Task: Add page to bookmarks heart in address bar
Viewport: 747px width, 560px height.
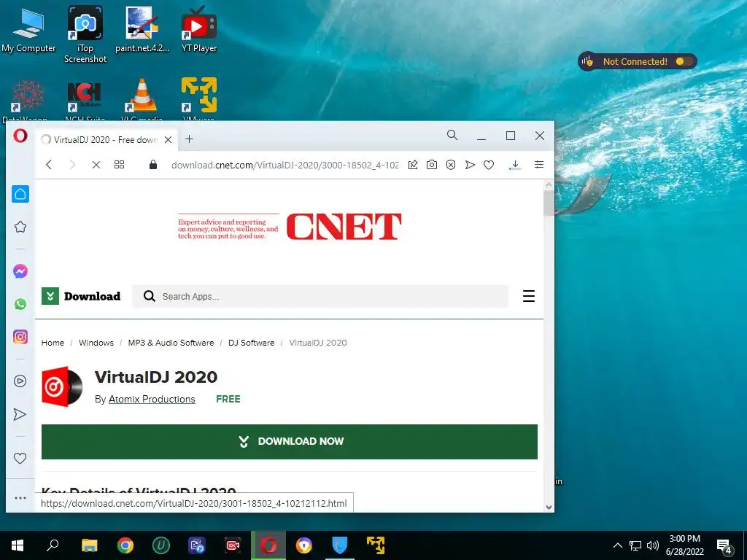Action: tap(489, 165)
